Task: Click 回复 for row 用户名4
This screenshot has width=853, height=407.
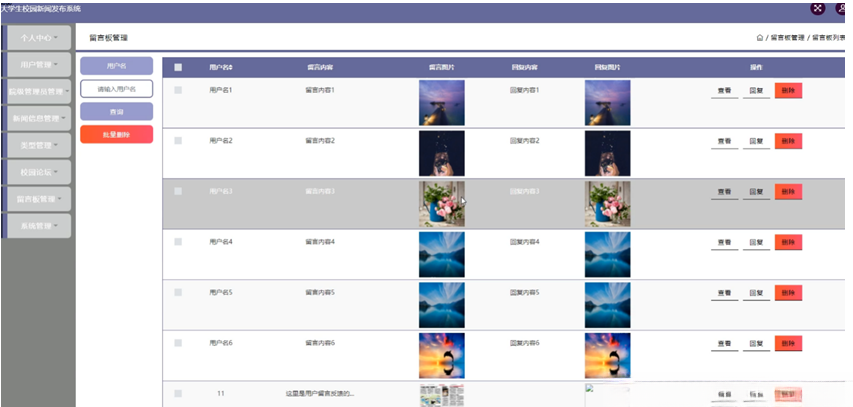Action: [756, 243]
